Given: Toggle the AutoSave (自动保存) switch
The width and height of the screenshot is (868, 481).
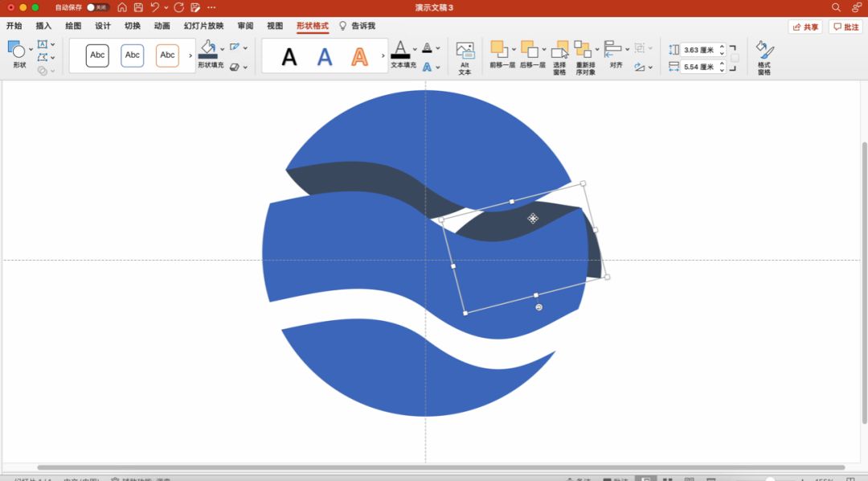Looking at the screenshot, I should (x=97, y=7).
